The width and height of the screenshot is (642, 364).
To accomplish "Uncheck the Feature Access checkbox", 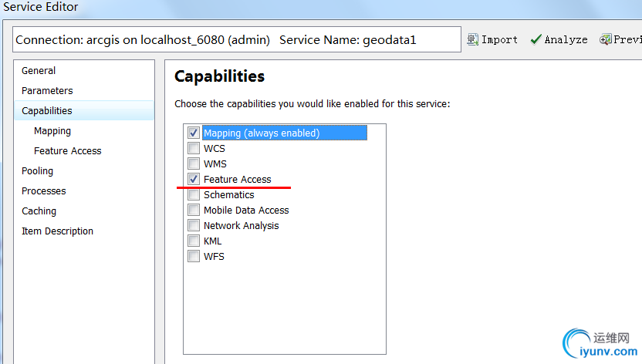I will click(194, 179).
